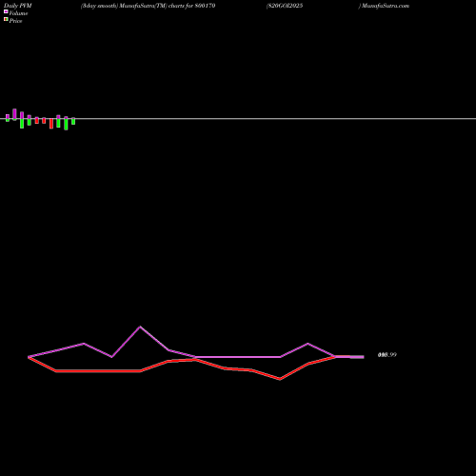The height and width of the screenshot is (476, 476).
Task: Click the price value label ending in .99
Action: (387, 355)
